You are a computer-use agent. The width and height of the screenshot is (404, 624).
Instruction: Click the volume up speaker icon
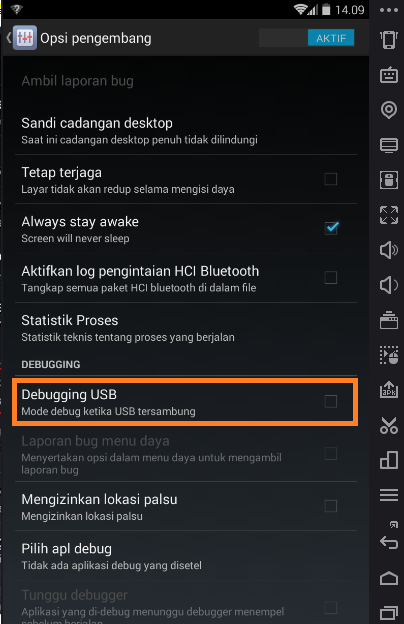point(389,250)
